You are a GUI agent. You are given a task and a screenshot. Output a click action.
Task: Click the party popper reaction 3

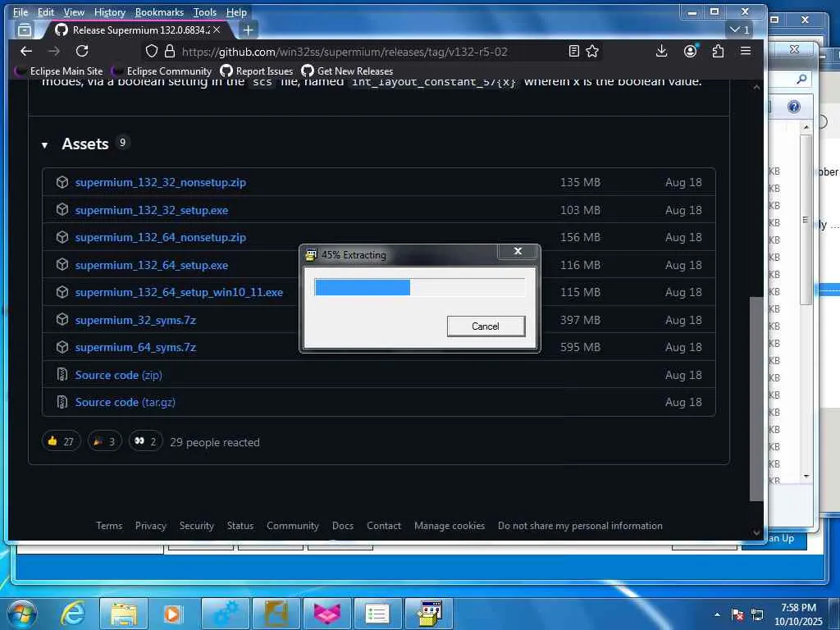[x=104, y=441]
